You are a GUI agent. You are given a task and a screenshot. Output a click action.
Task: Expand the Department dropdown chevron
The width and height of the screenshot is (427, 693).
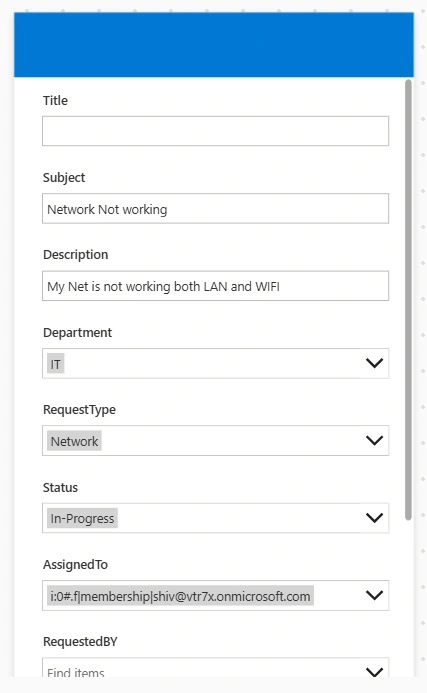tap(374, 363)
